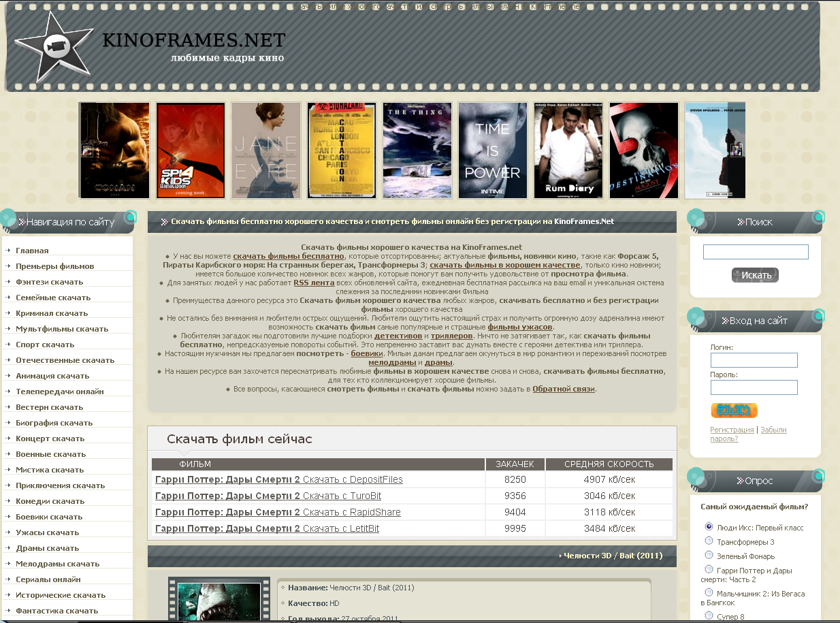840x623 pixels.
Task: Open Челюсти 3D / Bait (2011) title link
Action: tap(613, 556)
